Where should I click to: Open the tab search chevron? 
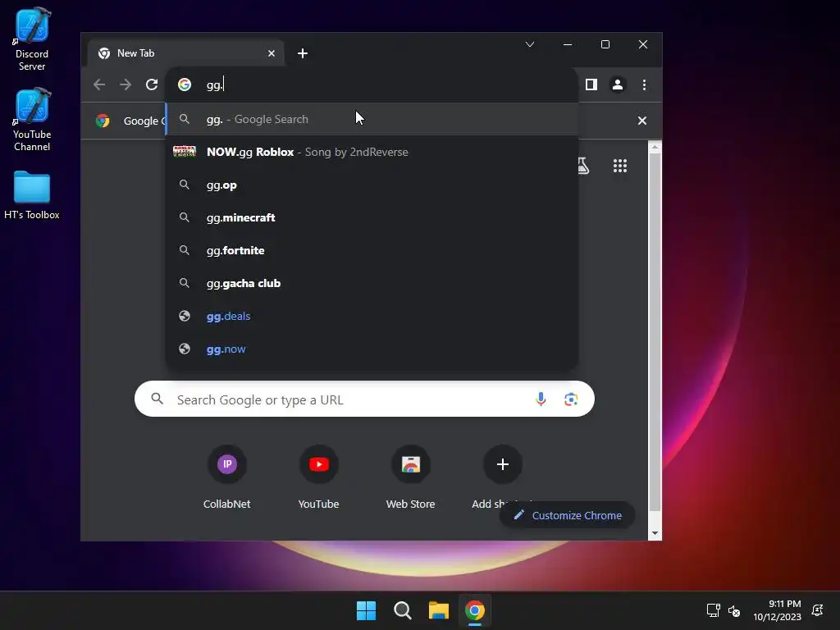pyautogui.click(x=530, y=44)
